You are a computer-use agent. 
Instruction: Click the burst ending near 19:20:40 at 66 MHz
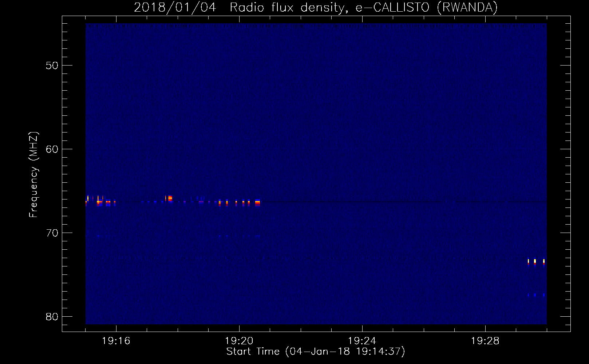(257, 203)
